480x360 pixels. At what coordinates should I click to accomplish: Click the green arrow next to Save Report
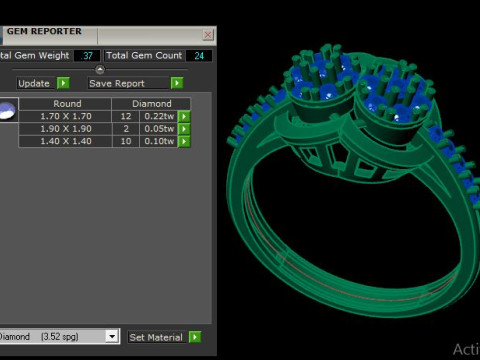click(177, 83)
